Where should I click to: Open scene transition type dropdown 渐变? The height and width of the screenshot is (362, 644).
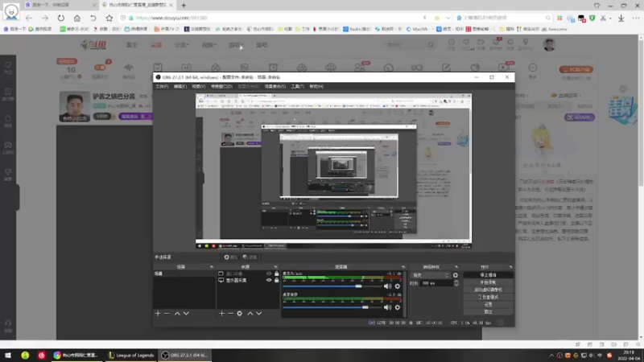(x=431, y=275)
